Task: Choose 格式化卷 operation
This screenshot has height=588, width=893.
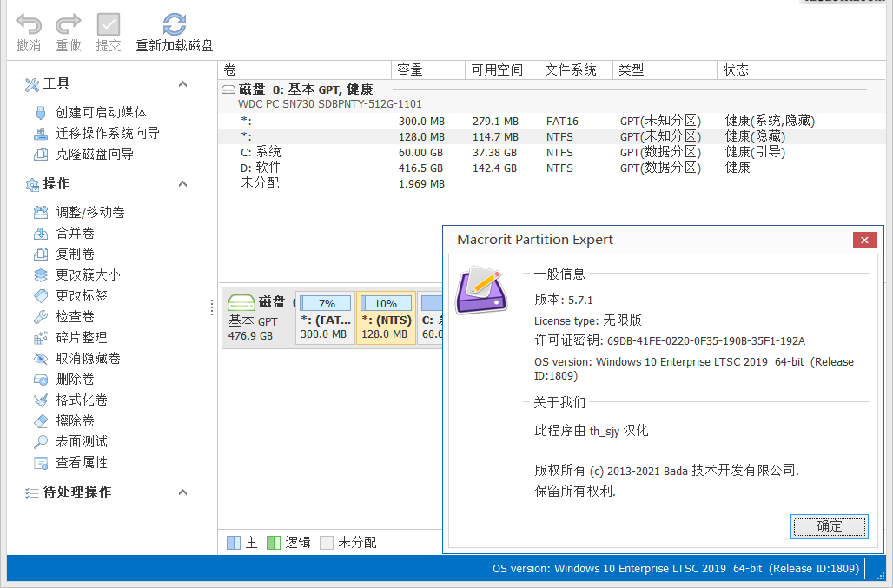Action: tap(82, 400)
